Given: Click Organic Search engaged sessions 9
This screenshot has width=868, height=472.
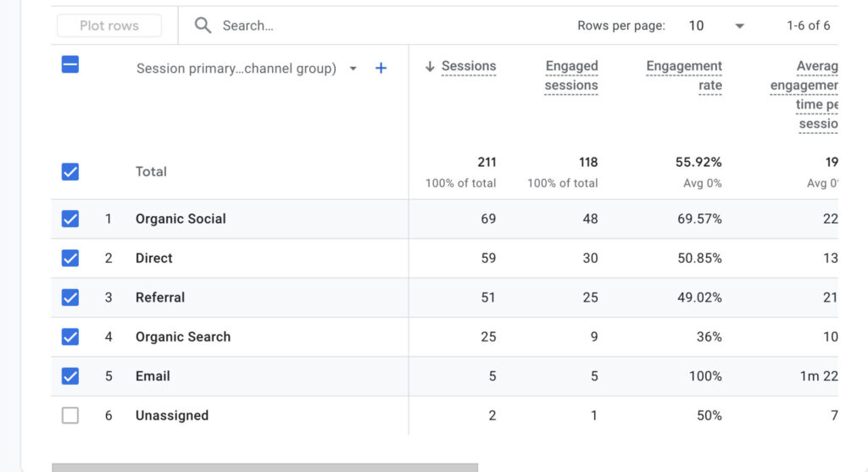Looking at the screenshot, I should [594, 336].
